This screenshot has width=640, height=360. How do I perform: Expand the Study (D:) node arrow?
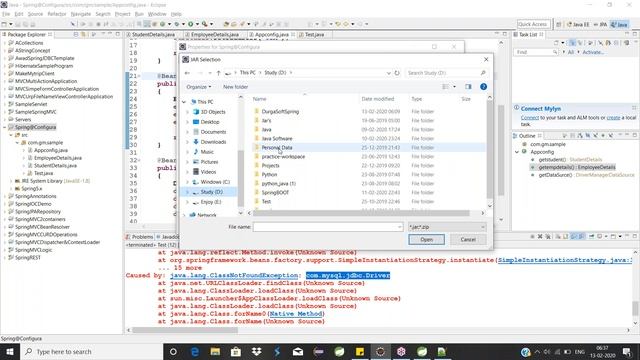click(x=187, y=192)
